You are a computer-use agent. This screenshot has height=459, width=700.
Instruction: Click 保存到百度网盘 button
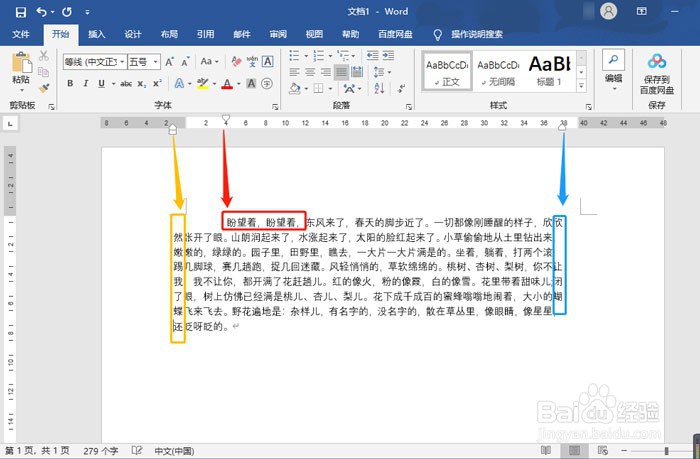point(657,74)
